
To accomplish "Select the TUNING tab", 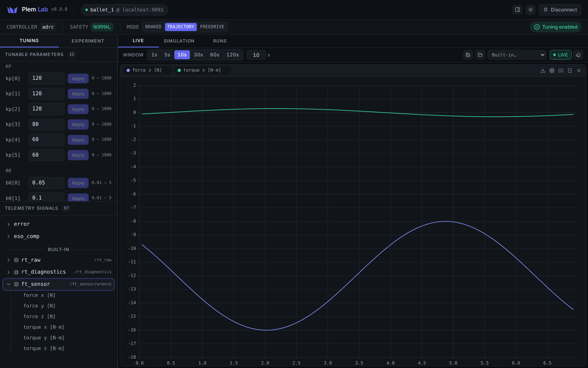I will 29,41.
